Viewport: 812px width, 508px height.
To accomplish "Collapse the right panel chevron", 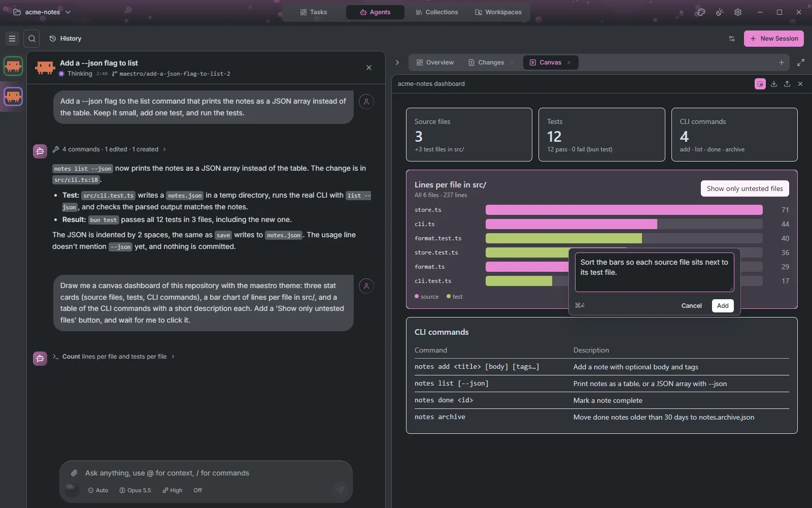I will [x=397, y=62].
